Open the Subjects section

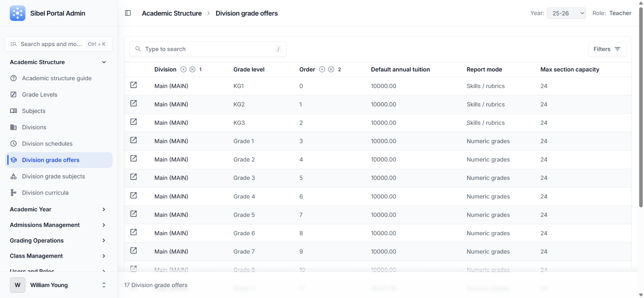click(33, 111)
